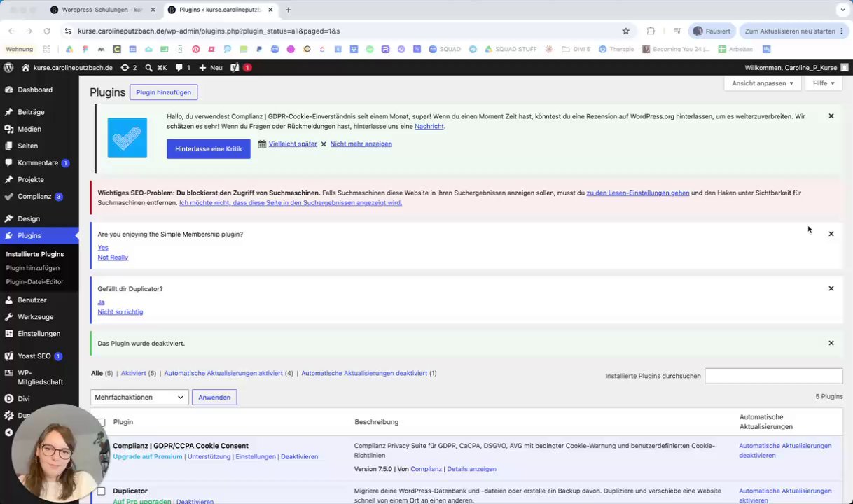This screenshot has height=504, width=853.
Task: Open the search ⌘K icon in admin bar
Action: click(x=155, y=68)
